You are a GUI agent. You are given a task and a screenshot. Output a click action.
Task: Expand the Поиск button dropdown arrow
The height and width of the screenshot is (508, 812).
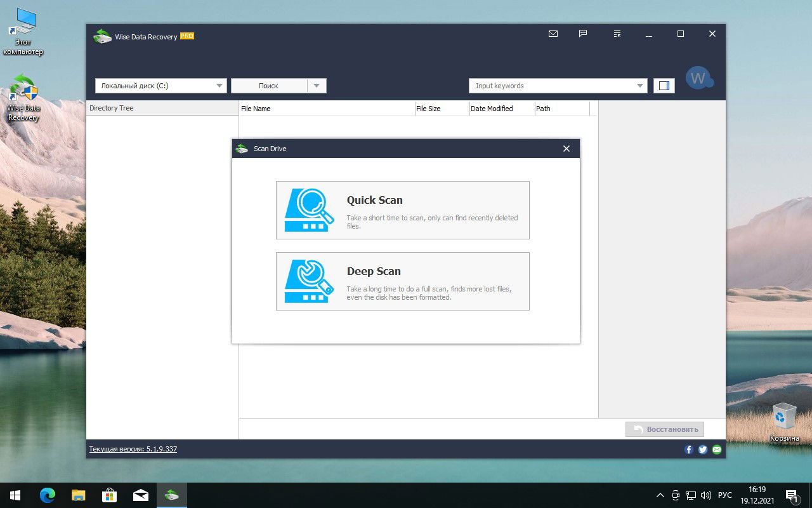click(317, 86)
